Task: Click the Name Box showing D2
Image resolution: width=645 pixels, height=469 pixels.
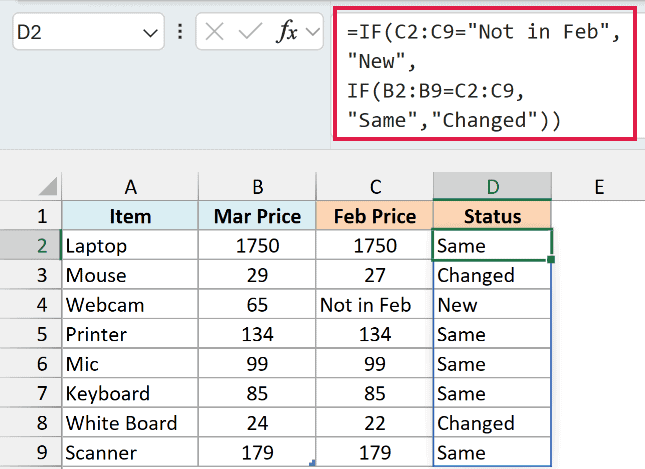Action: tap(88, 32)
